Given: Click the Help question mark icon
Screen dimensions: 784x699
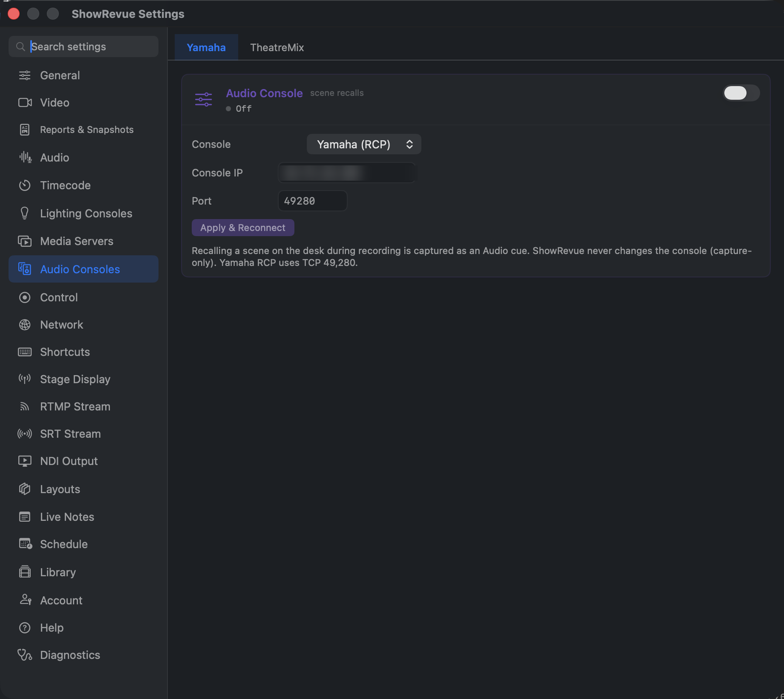Looking at the screenshot, I should point(25,628).
